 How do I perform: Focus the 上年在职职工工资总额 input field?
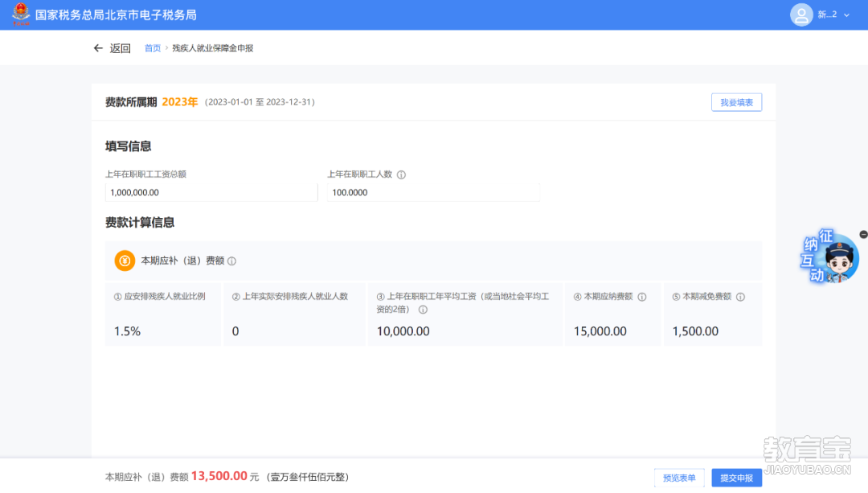tap(211, 192)
